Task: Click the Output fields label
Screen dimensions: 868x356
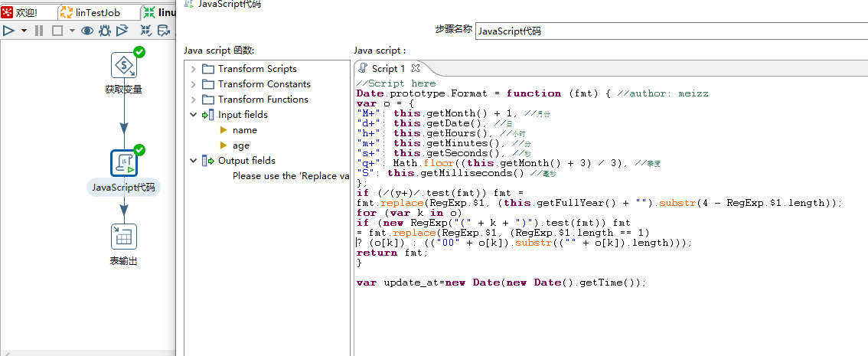Action: tap(247, 161)
